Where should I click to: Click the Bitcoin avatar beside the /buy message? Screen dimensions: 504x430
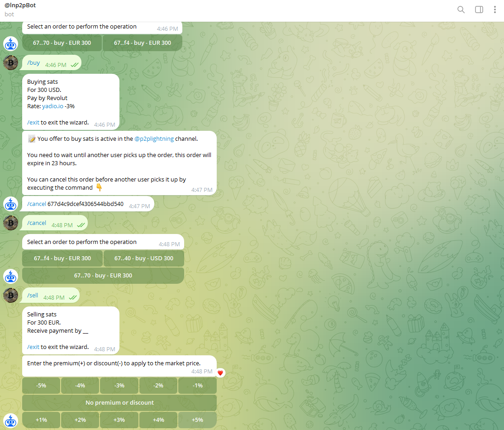point(10,63)
